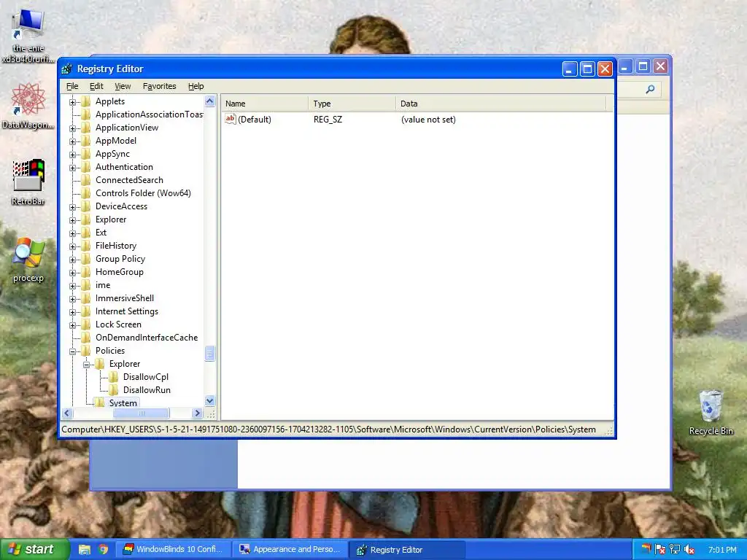The image size is (747, 560).
Task: Open the Edit menu
Action: click(96, 86)
